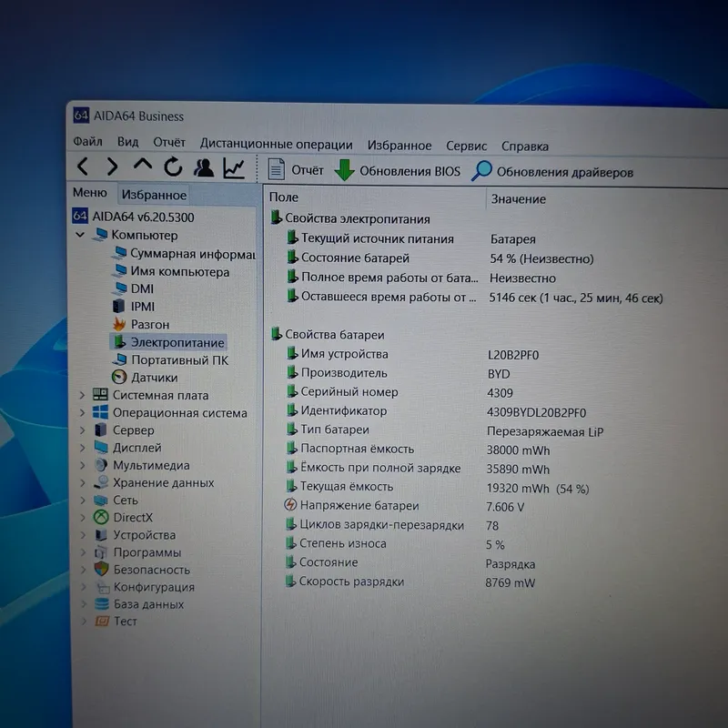This screenshot has width=728, height=728.
Task: Open the Вид menu
Action: (127, 141)
